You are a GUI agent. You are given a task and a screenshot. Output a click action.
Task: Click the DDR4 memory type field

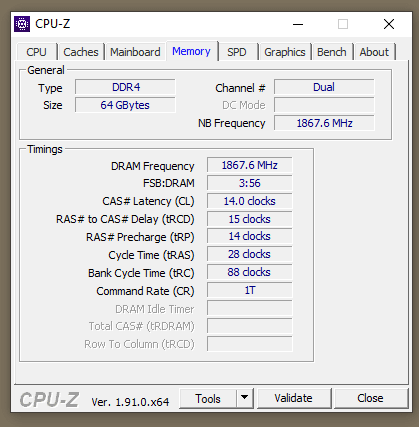tap(125, 87)
